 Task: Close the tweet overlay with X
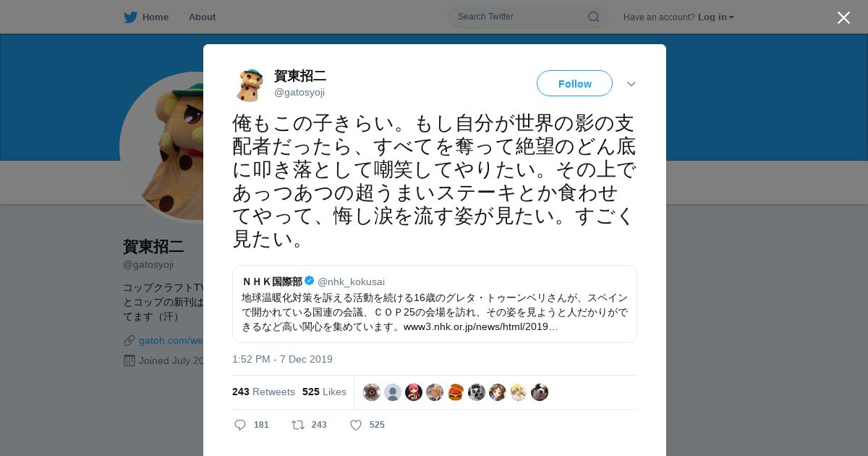pyautogui.click(x=843, y=17)
